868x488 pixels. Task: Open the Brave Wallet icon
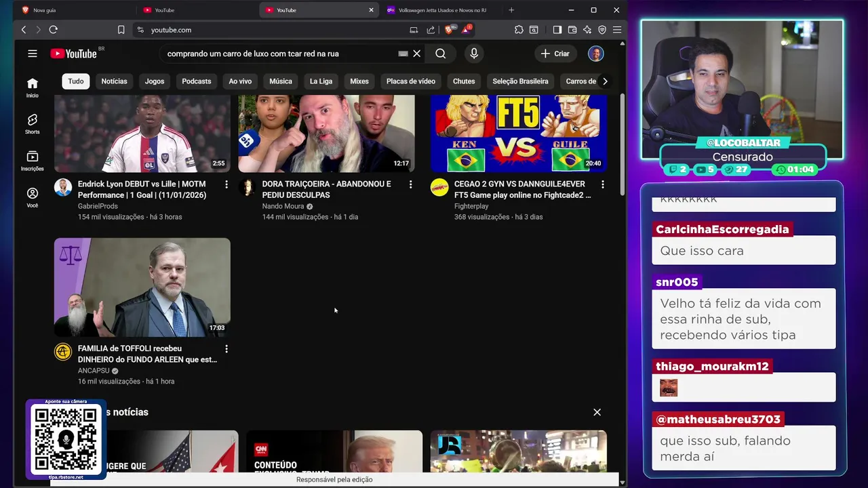click(572, 30)
